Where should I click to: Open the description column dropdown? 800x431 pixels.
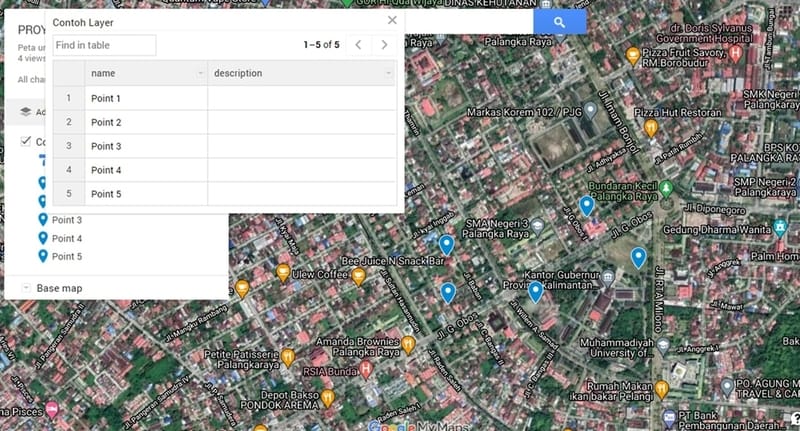point(389,73)
